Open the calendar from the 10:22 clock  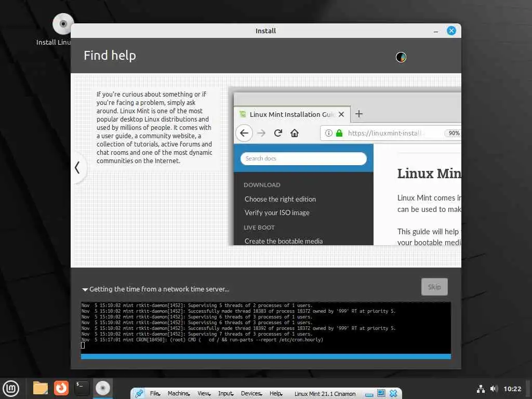point(512,389)
